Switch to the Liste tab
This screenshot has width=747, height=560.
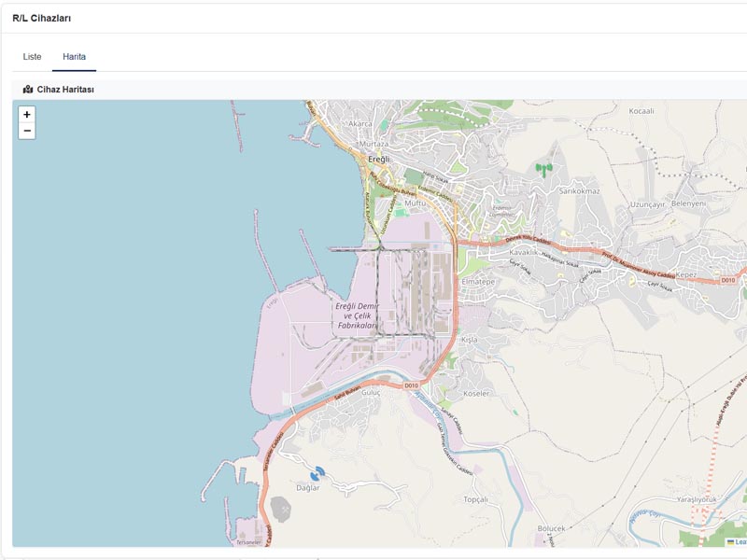[32, 57]
